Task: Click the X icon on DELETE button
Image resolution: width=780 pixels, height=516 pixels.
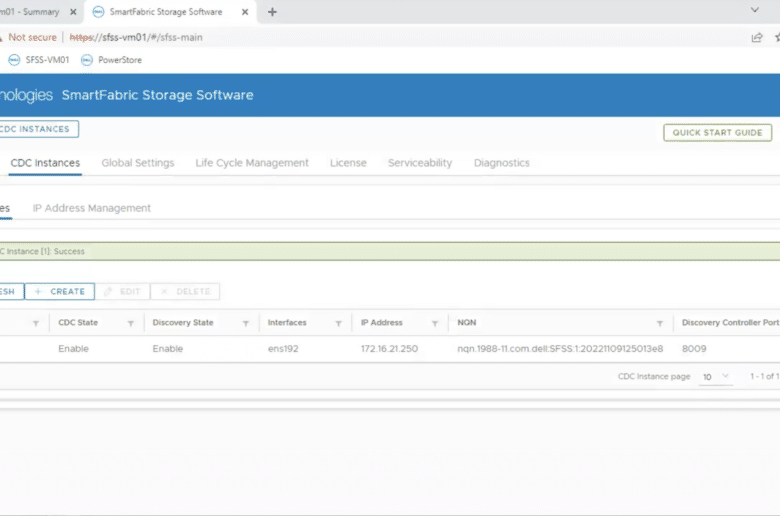Action: point(164,292)
